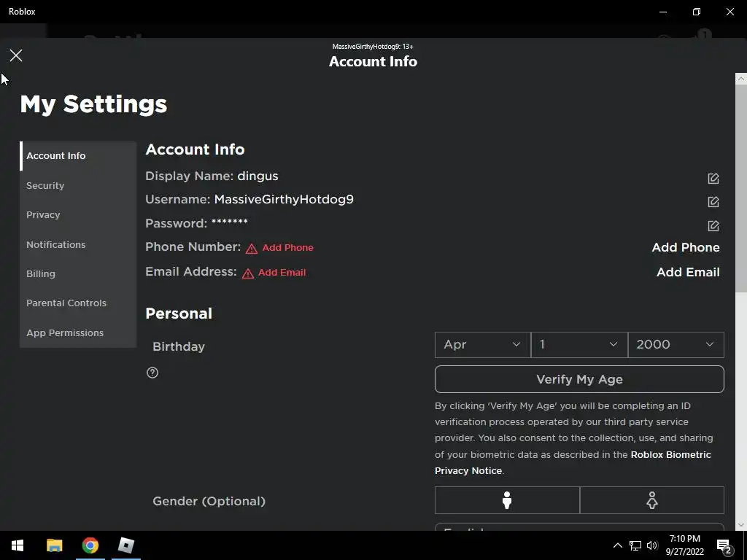Viewport: 747px width, 560px height.
Task: Open the network status tray icon
Action: pyautogui.click(x=635, y=545)
